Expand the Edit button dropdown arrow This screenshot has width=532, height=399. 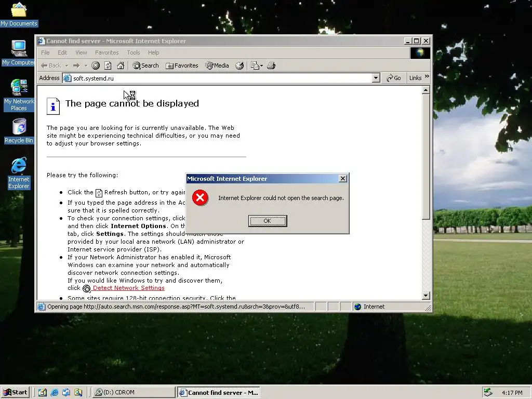pyautogui.click(x=262, y=65)
